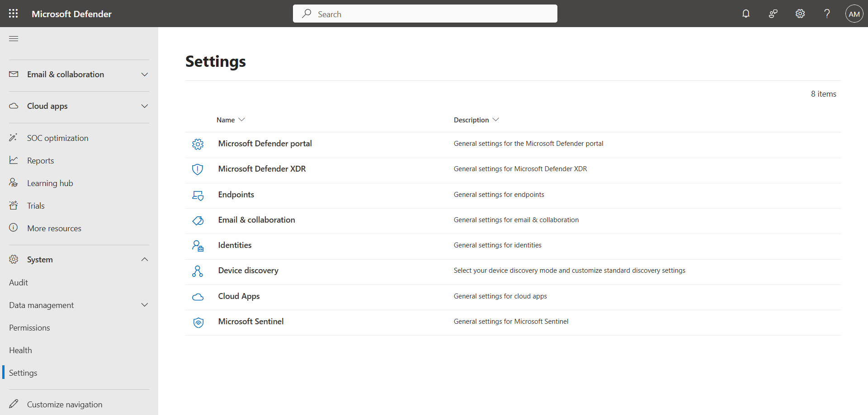
Task: Open the community feedback people icon
Action: tap(773, 14)
